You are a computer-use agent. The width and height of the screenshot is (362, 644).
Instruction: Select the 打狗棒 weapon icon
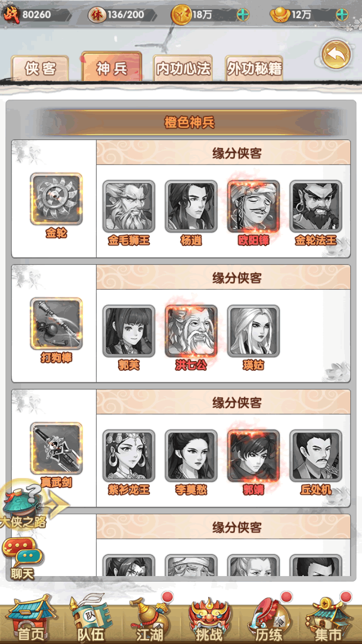pos(56,324)
